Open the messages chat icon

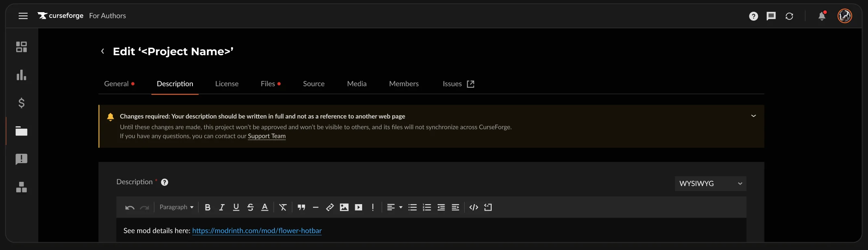pyautogui.click(x=771, y=16)
